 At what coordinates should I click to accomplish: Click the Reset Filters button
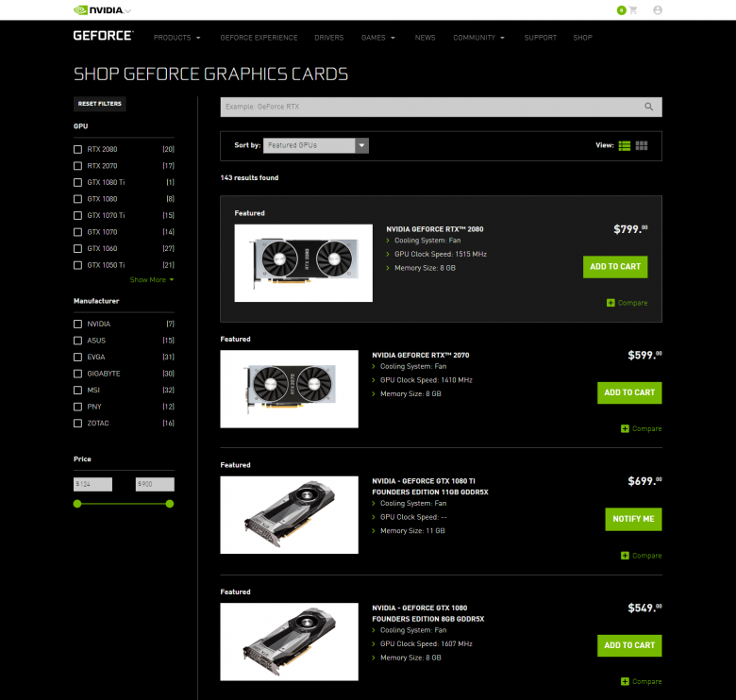(x=99, y=104)
